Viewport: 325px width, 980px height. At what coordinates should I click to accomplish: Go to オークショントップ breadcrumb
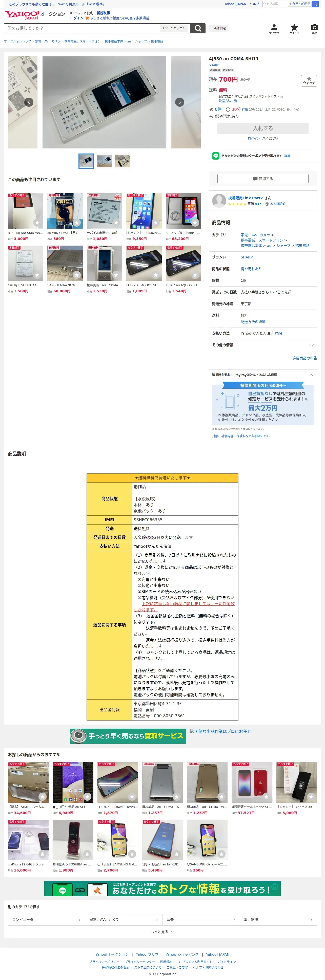(17, 41)
